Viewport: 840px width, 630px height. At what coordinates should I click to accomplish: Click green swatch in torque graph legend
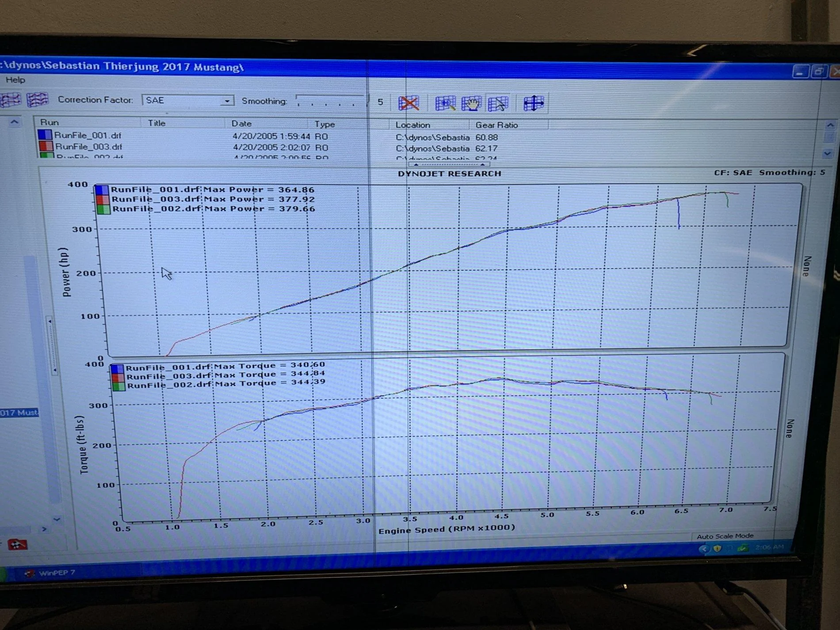coord(118,386)
